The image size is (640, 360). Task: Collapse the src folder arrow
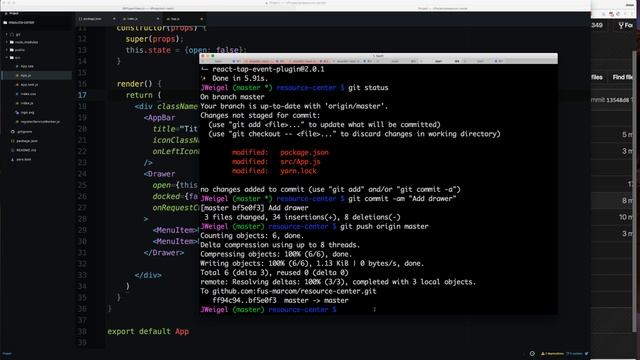pyautogui.click(x=7, y=58)
